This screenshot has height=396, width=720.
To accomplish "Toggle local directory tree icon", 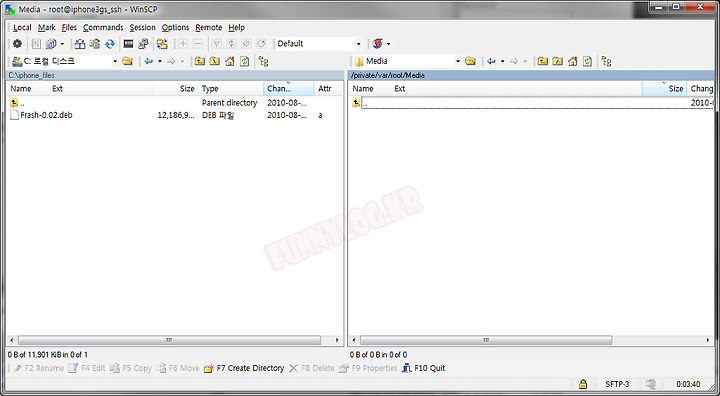I will 263,61.
